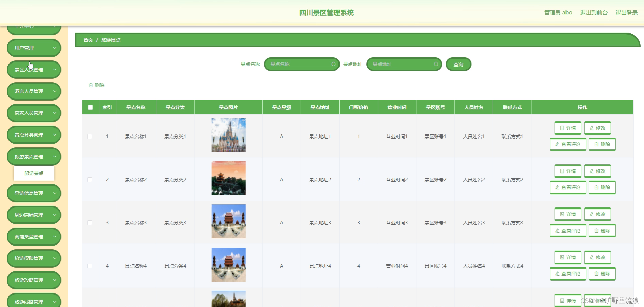The image size is (644, 307).
Task: Check the checkbox for 景点名称2 row
Action: [x=90, y=180]
